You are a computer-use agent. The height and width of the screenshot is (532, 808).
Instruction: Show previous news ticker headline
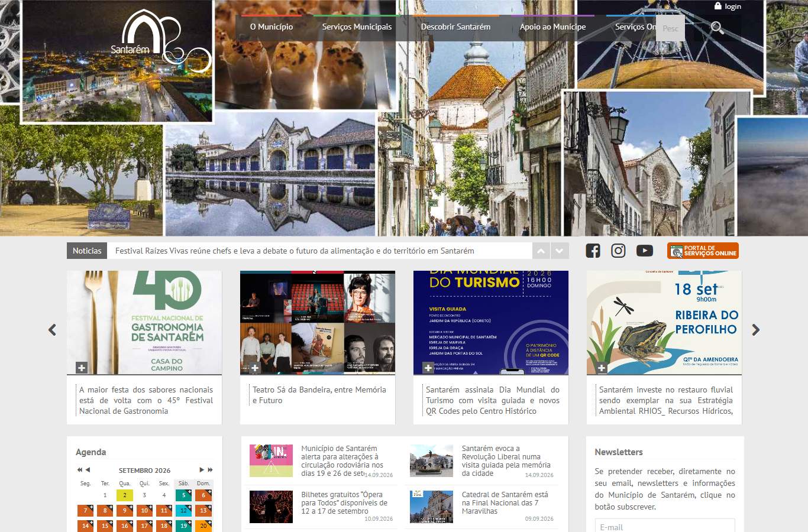(541, 251)
